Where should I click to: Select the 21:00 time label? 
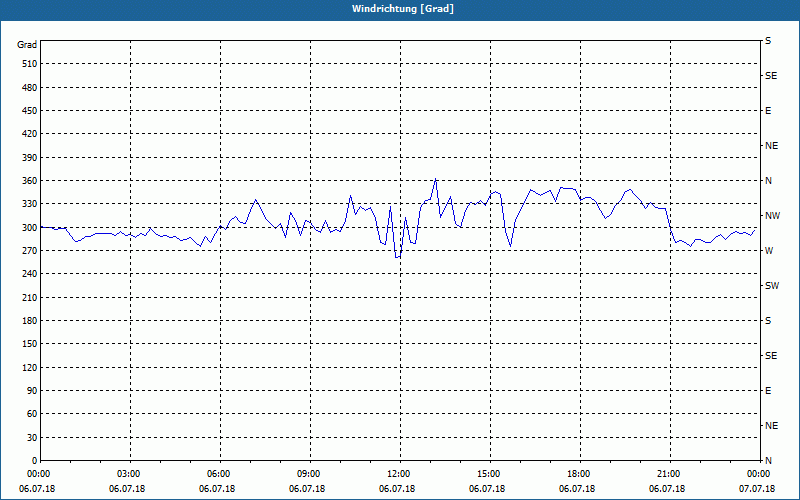667,474
